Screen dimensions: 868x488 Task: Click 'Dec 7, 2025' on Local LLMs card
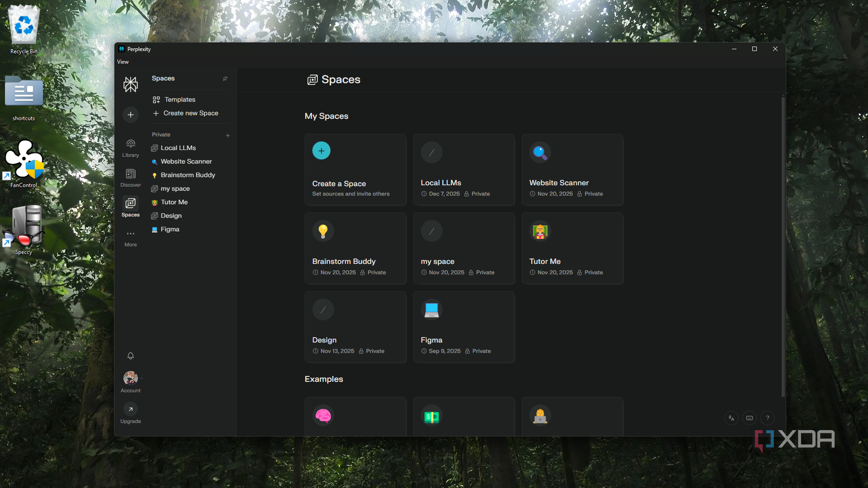pos(444,194)
